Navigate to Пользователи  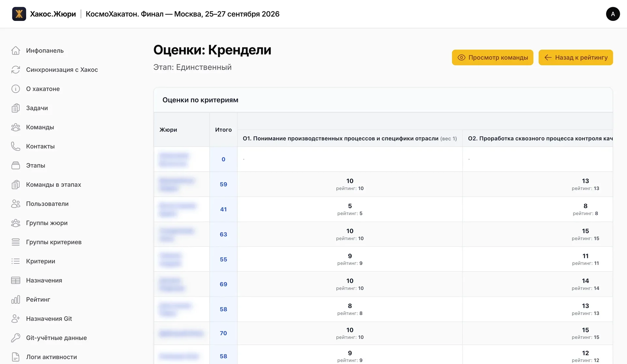coord(47,204)
